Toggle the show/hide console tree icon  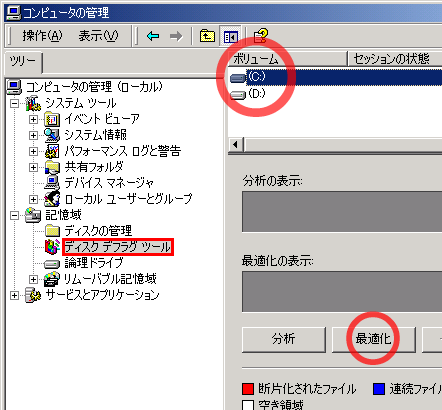click(x=230, y=36)
